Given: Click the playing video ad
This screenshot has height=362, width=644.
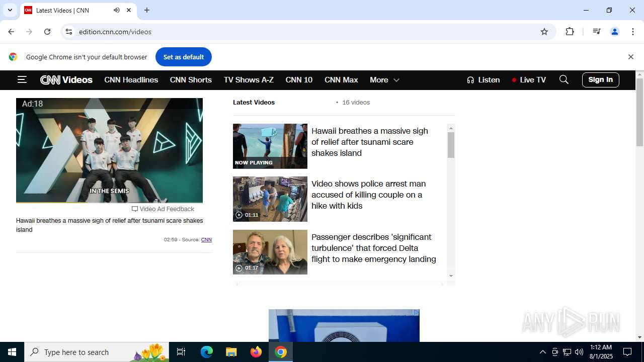Looking at the screenshot, I should pos(109,150).
